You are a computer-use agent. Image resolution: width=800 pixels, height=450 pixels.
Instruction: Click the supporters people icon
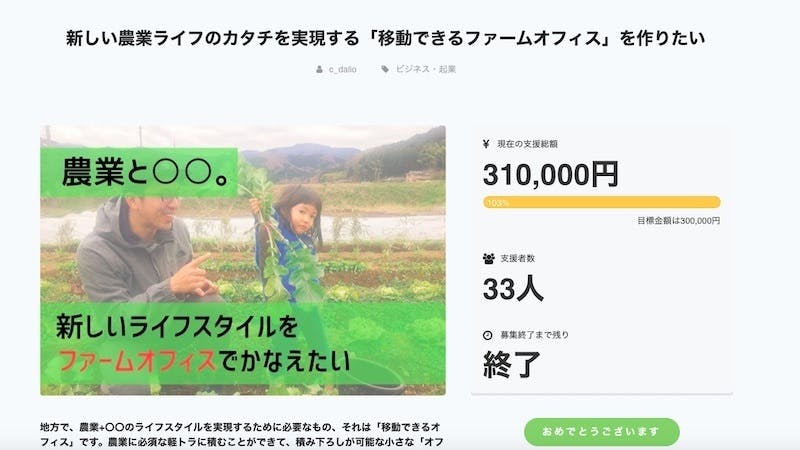(x=488, y=259)
